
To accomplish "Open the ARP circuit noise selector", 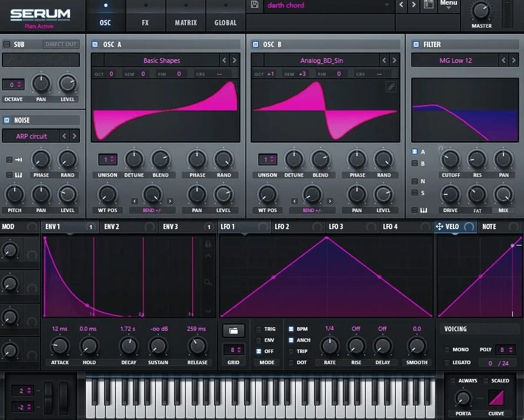I will tap(31, 136).
